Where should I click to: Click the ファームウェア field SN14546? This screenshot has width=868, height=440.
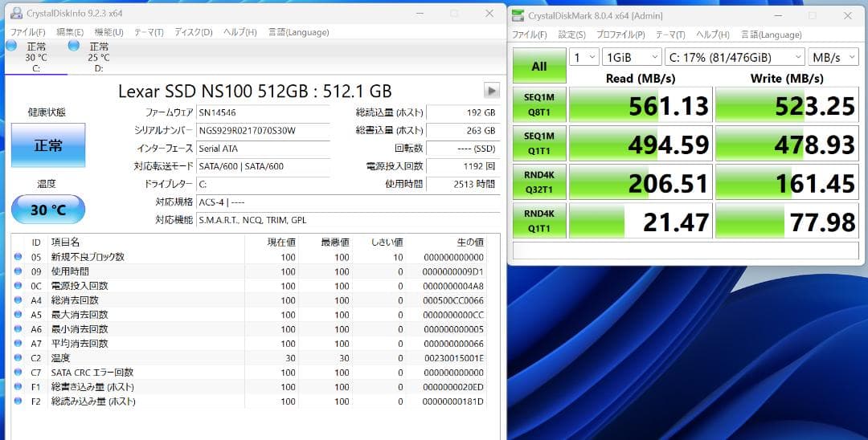[x=263, y=112]
